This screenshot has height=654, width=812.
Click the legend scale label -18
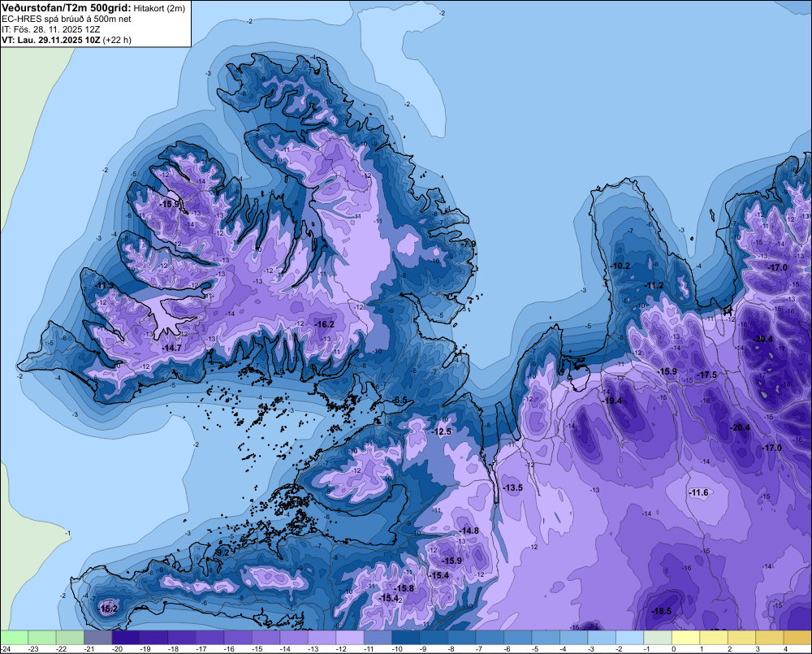point(173,649)
